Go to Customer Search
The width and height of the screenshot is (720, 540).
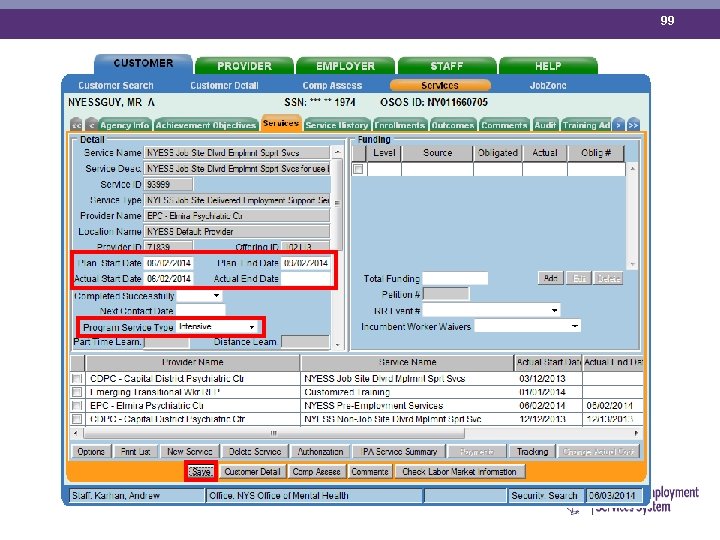116,85
